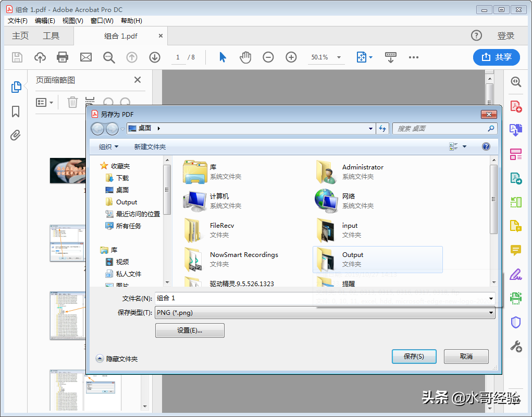Switch to the 工具 tab
532x417 pixels.
coord(51,35)
